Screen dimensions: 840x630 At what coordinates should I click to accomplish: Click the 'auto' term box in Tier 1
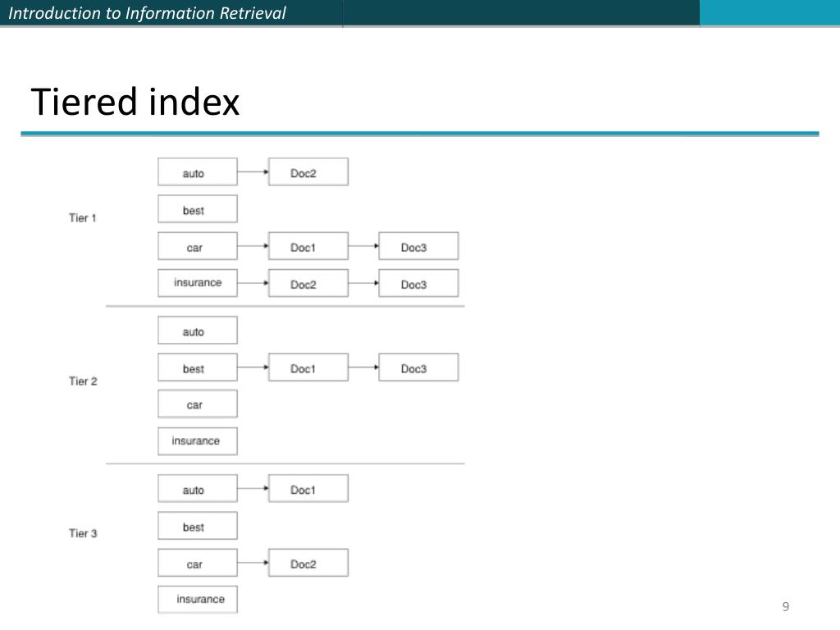(x=198, y=172)
